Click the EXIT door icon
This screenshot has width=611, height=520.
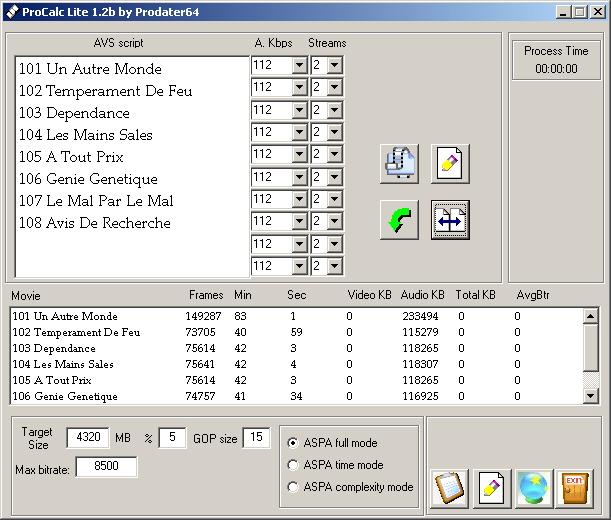click(575, 488)
